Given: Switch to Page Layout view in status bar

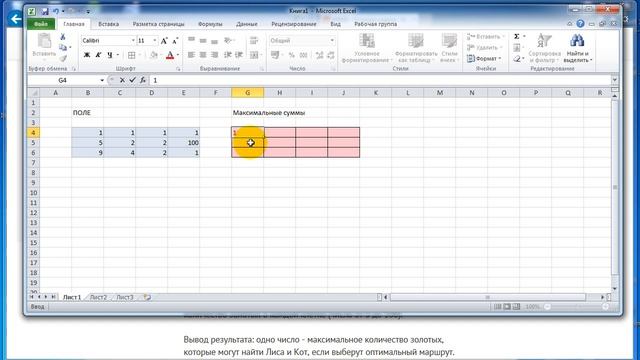Looking at the screenshot, I should coord(507,307).
